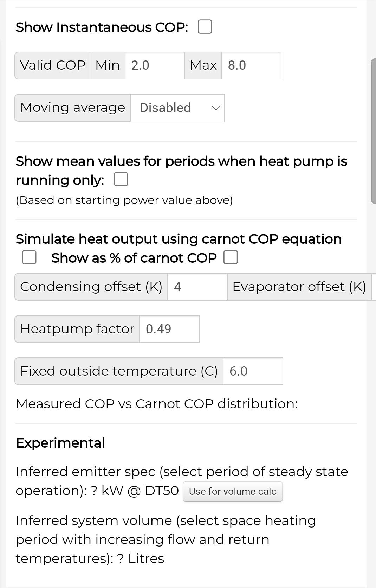
Task: Click the Condensing offset (K) value field
Action: click(197, 287)
